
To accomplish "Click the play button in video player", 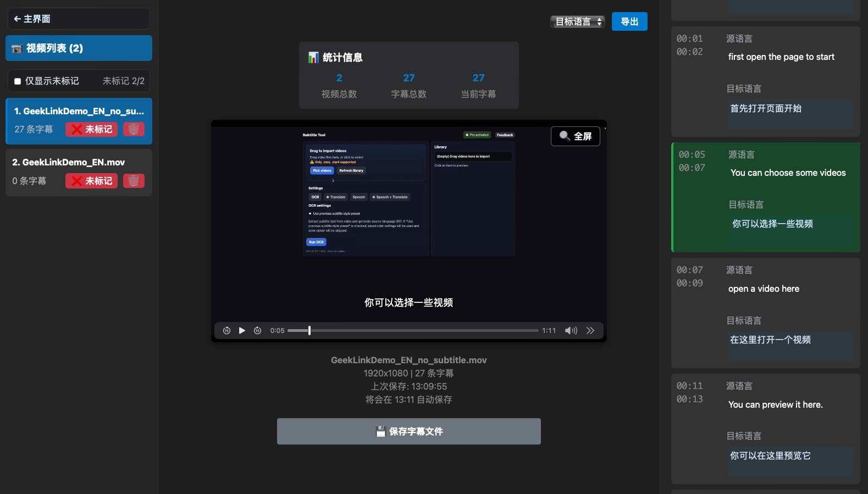I will [x=242, y=330].
